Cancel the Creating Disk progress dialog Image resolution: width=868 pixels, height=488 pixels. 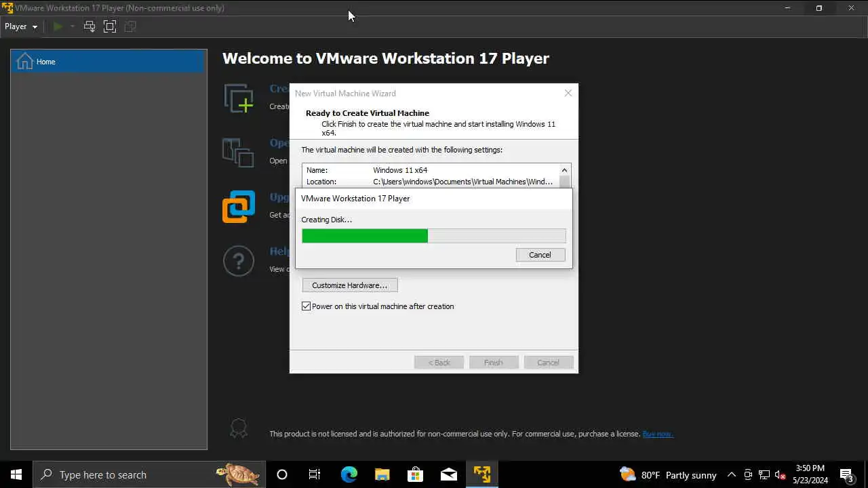click(x=540, y=255)
